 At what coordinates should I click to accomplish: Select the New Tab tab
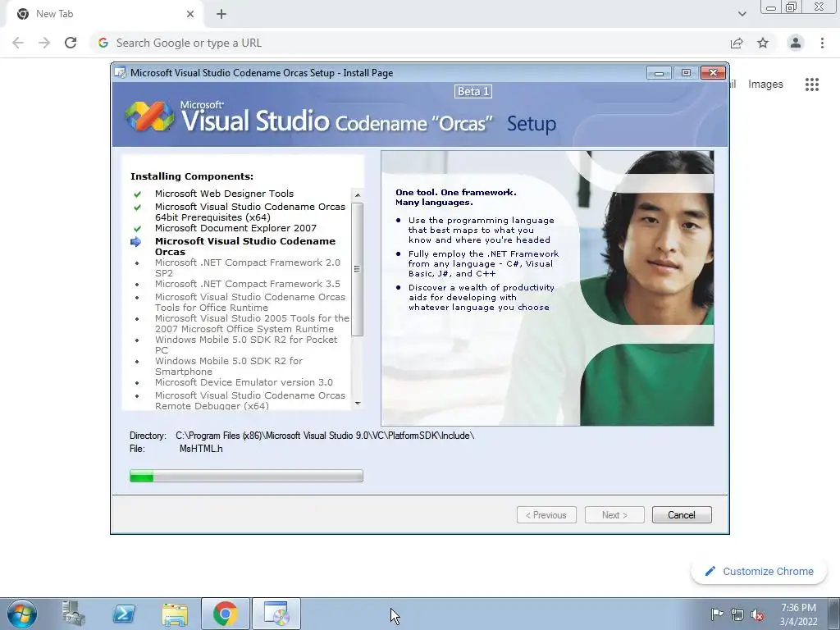[x=104, y=14]
